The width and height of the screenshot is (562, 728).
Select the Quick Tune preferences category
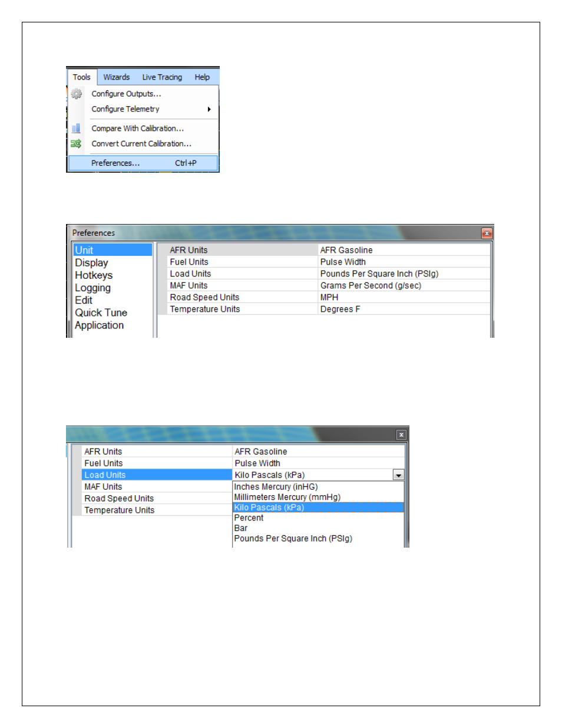click(x=101, y=312)
